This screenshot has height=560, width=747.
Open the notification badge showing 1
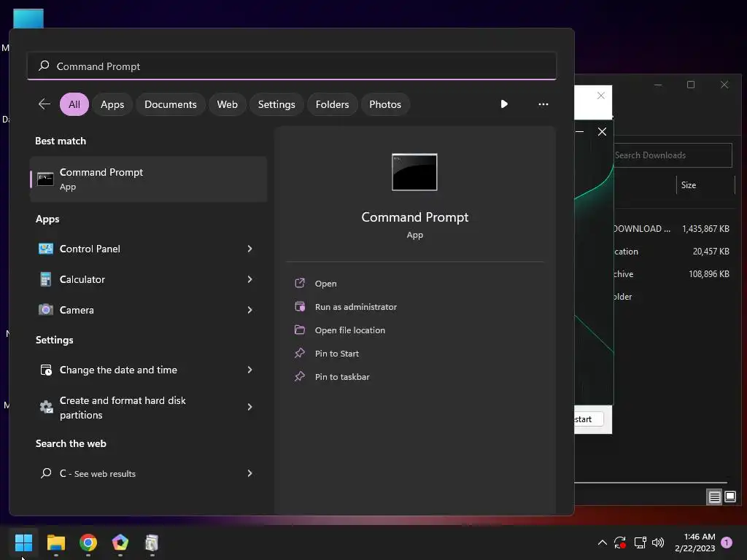pos(727,542)
